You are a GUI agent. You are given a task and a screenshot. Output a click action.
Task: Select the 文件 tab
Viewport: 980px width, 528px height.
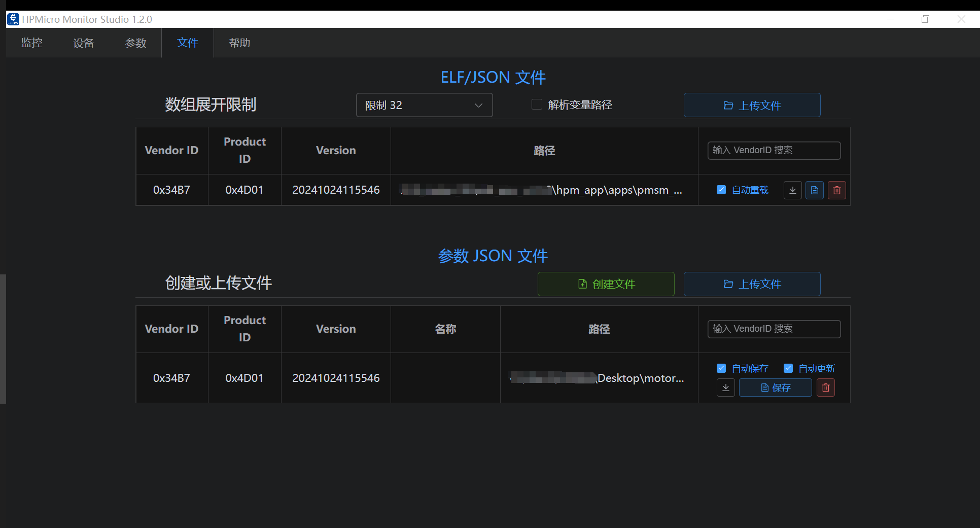188,43
